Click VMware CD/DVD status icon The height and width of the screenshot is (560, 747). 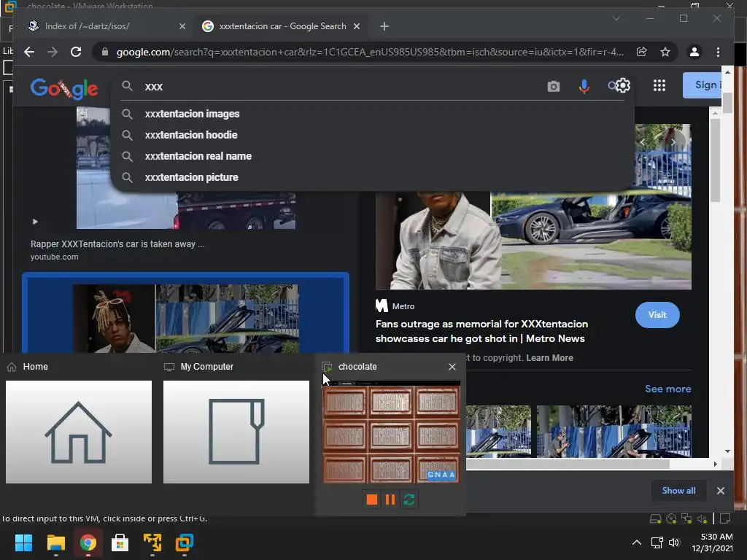pyautogui.click(x=671, y=519)
